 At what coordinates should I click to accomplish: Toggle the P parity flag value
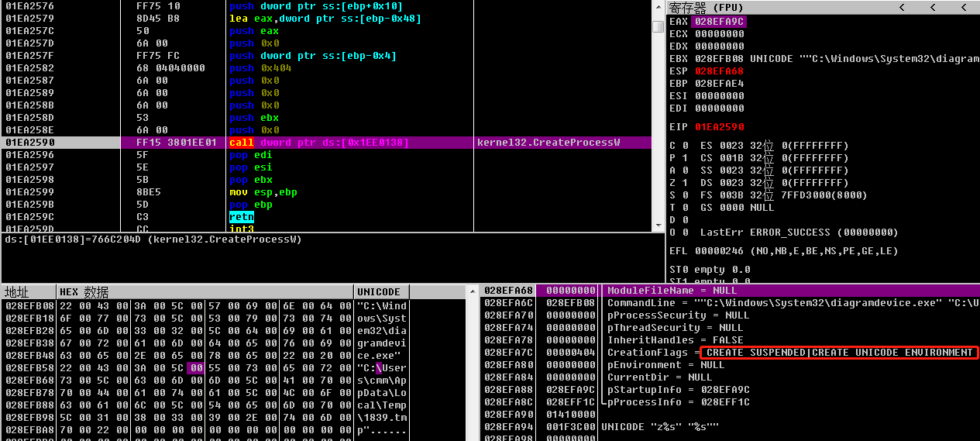[x=686, y=158]
